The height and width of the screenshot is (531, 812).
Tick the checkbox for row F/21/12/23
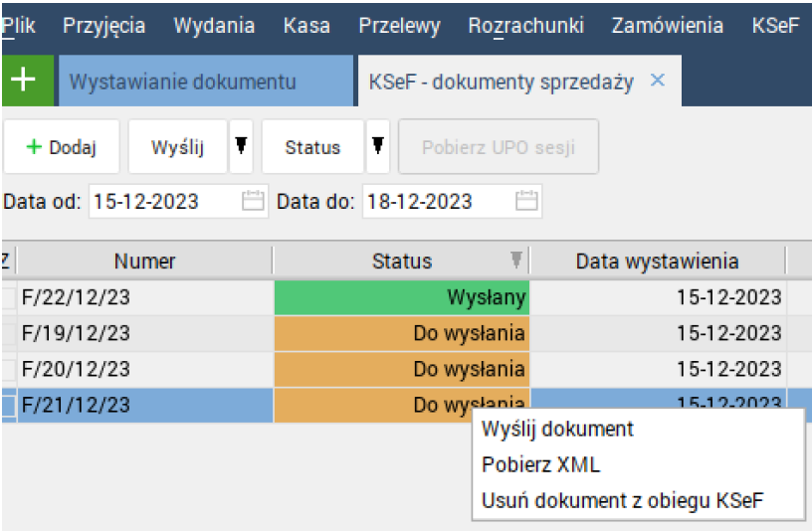tap(7, 405)
